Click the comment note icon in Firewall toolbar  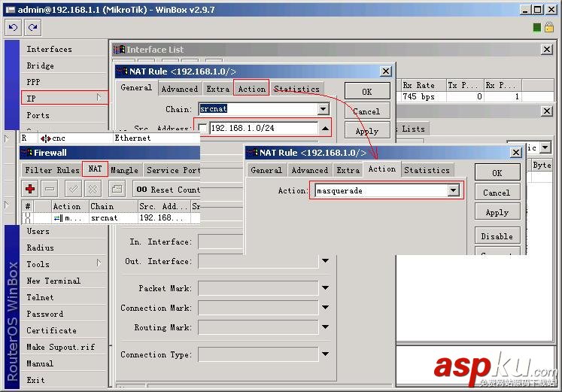tap(117, 189)
